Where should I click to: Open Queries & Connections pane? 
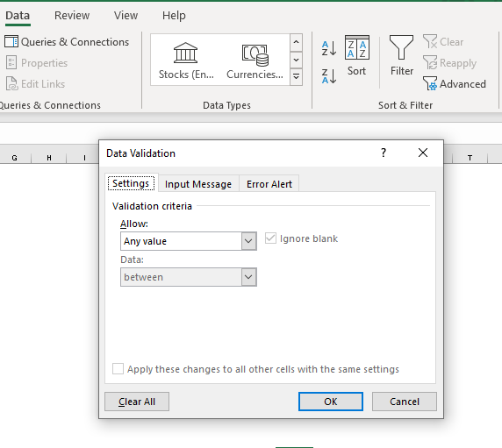point(67,42)
